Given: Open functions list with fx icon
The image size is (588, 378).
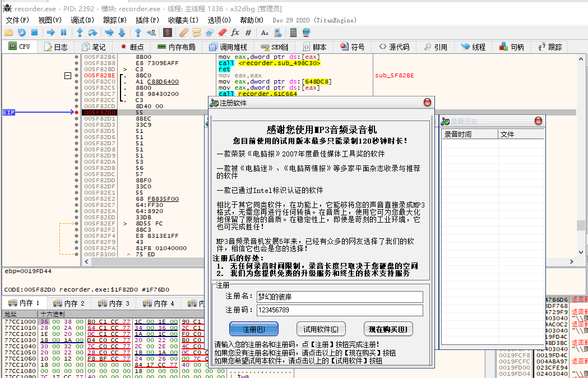Looking at the screenshot, I should tap(235, 33).
